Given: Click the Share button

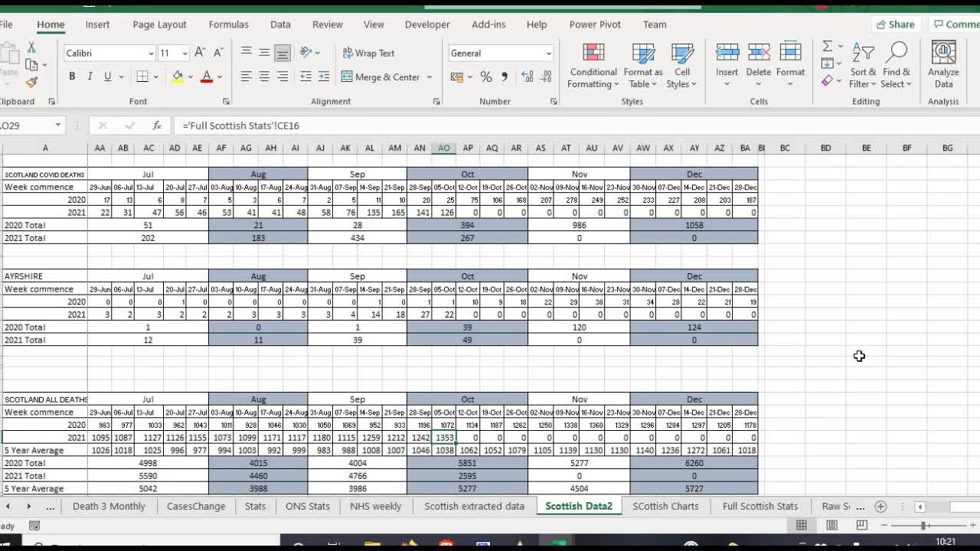Looking at the screenshot, I should pyautogui.click(x=895, y=24).
